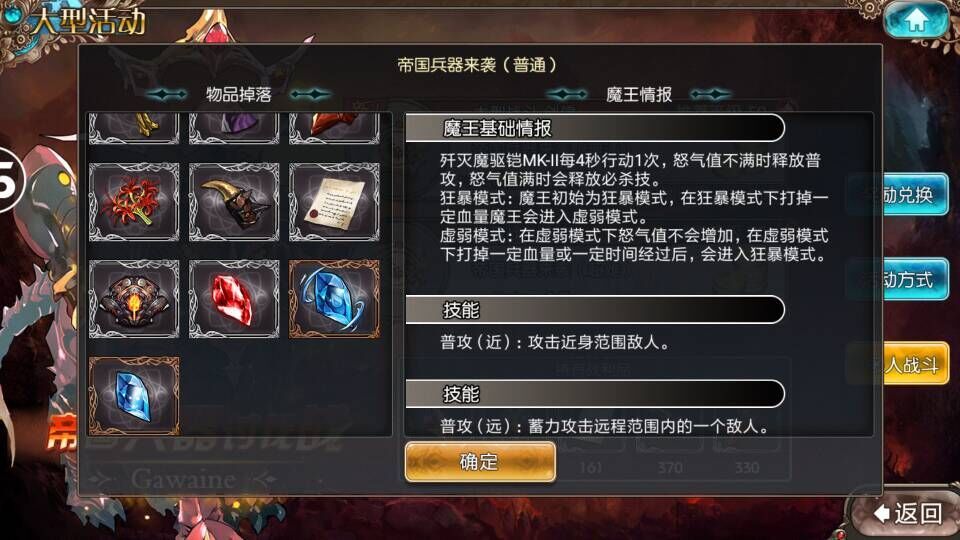Select the partially hidden purple item
The image size is (960, 540).
(x=234, y=128)
